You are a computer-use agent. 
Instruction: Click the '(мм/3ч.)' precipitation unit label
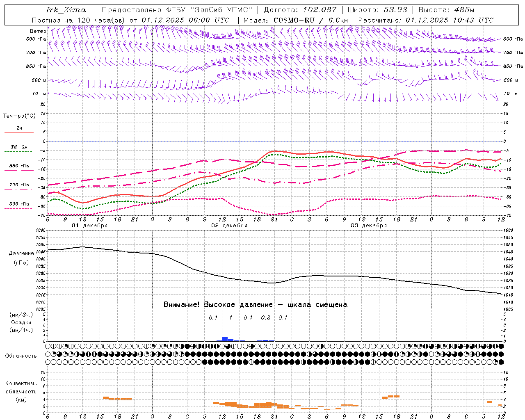point(21,315)
